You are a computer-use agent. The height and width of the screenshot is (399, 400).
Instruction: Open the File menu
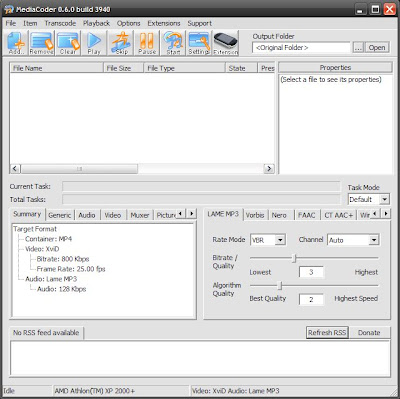point(11,23)
